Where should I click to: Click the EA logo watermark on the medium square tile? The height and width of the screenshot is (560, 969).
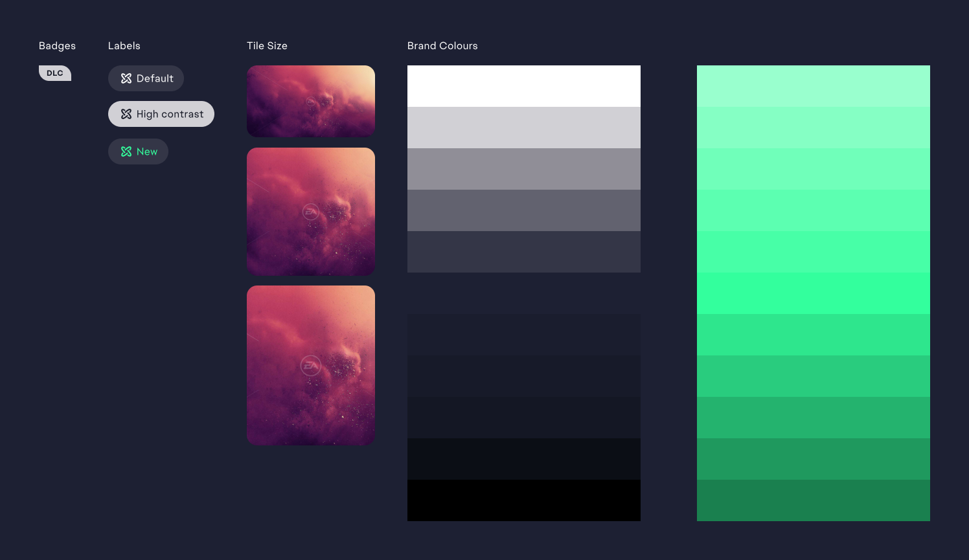pos(310,210)
